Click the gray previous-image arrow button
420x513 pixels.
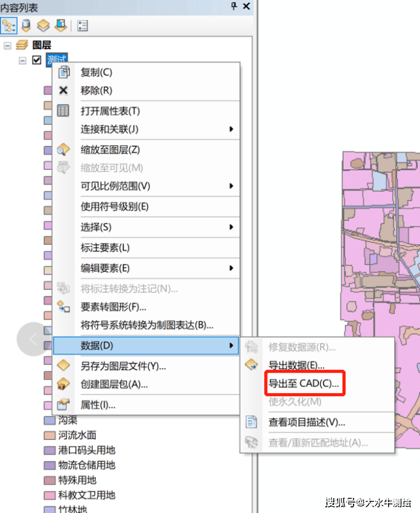click(x=33, y=339)
